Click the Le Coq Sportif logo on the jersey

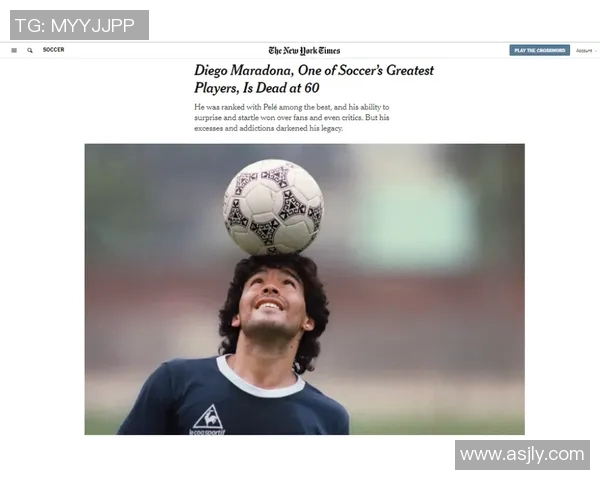[x=208, y=420]
